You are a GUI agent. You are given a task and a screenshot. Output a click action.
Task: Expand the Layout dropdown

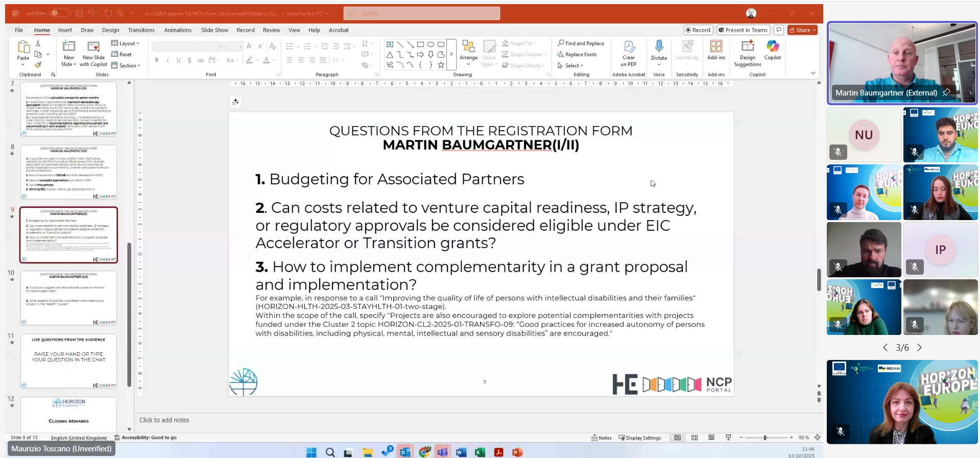(x=126, y=43)
